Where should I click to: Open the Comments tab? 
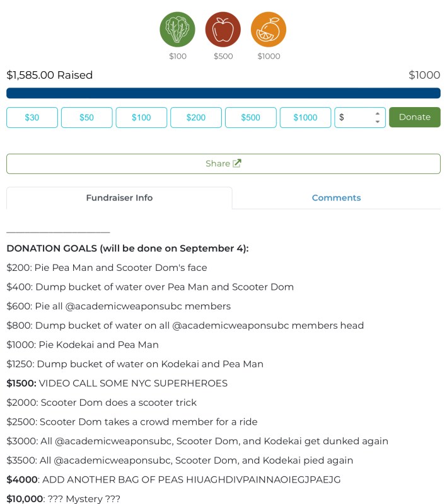[336, 198]
